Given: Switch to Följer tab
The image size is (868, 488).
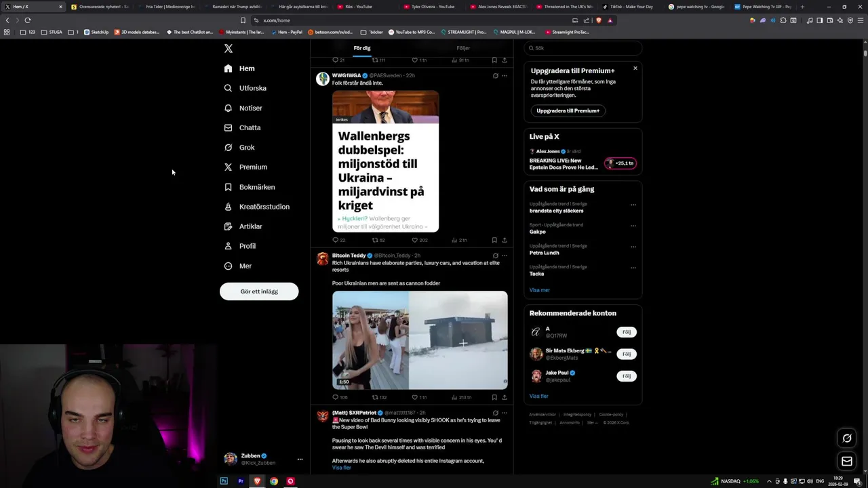Looking at the screenshot, I should coord(463,48).
